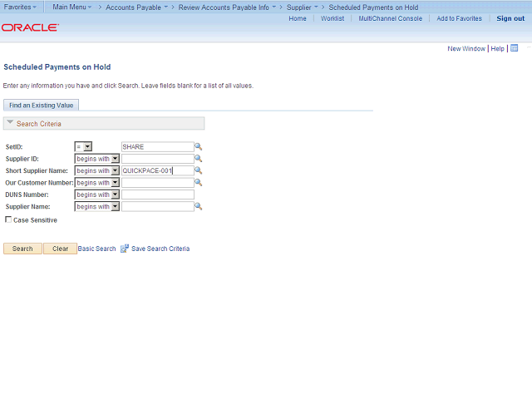Open New Window link

click(x=466, y=48)
